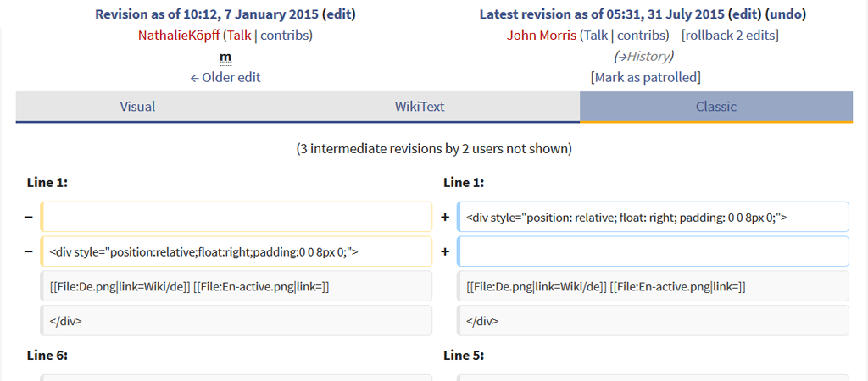Image resolution: width=868 pixels, height=381 pixels.
Task: Open John Morris's Talk page
Action: click(x=596, y=36)
